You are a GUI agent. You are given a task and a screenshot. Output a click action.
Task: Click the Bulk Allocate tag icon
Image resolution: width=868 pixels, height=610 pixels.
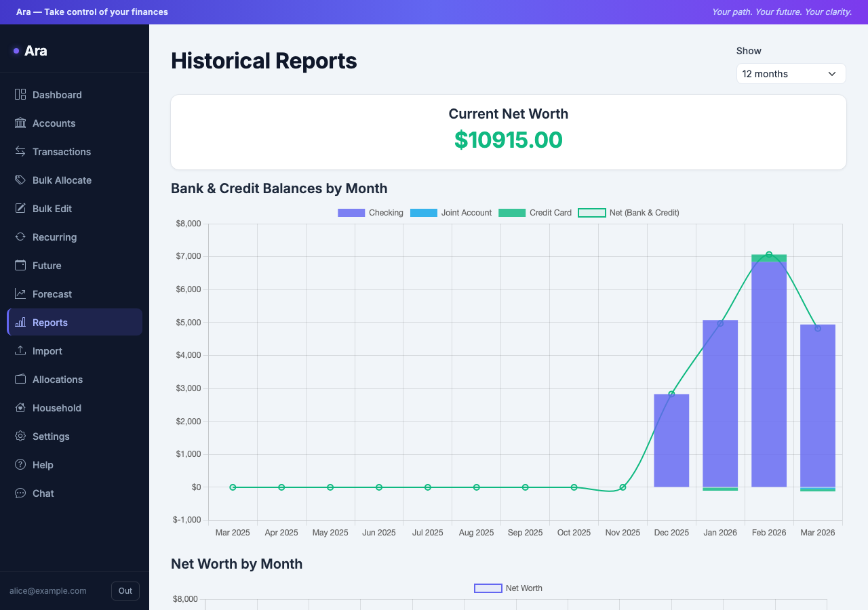20,180
